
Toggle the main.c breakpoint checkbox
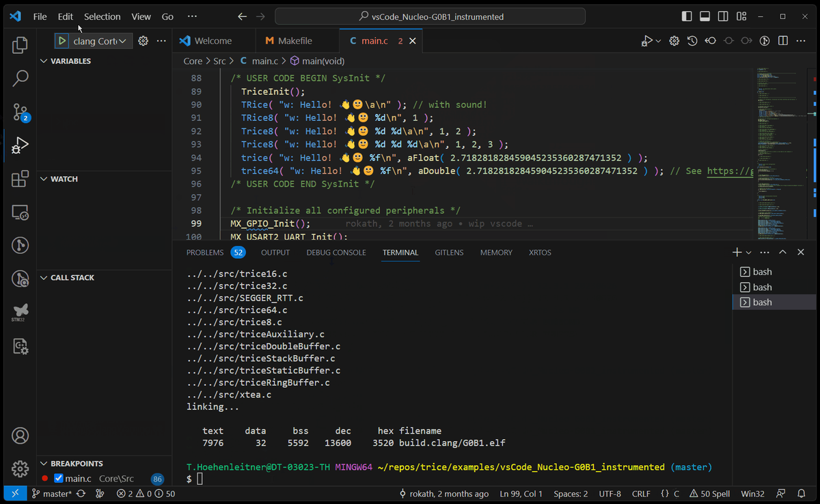[58, 479]
